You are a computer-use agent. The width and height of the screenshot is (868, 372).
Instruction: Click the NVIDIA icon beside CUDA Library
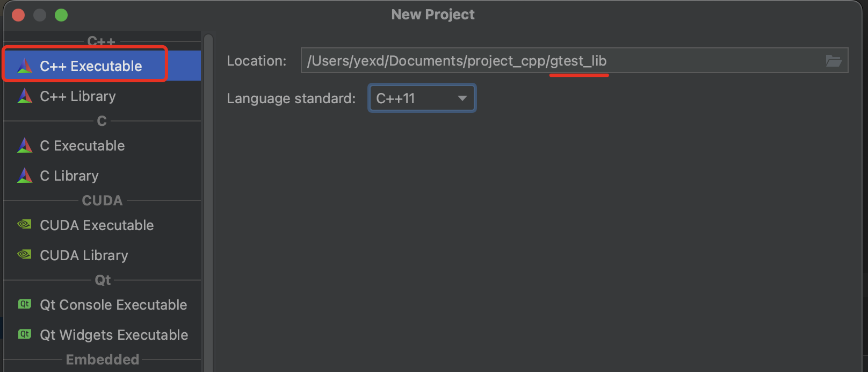[x=25, y=254]
